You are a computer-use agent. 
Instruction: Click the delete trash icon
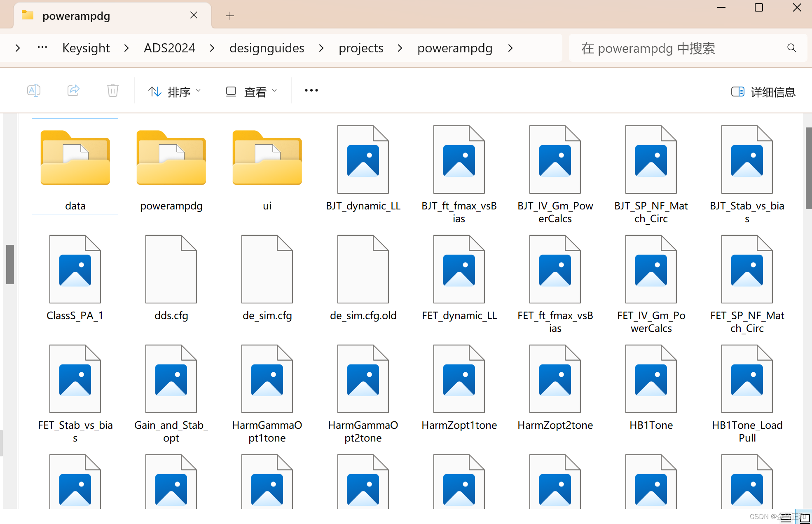[112, 90]
